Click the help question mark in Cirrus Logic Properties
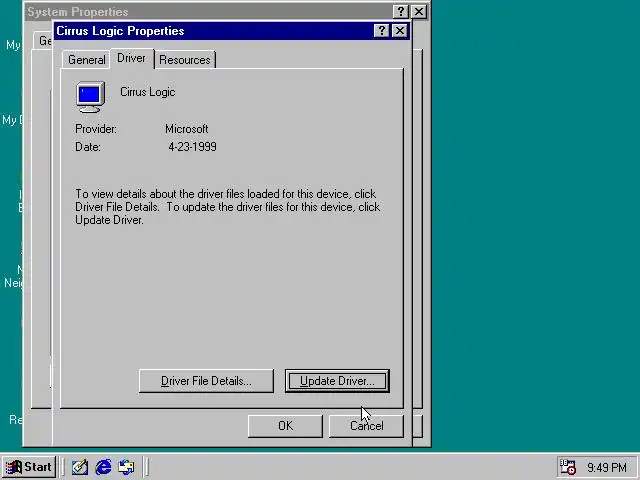The height and width of the screenshot is (480, 640). [381, 31]
